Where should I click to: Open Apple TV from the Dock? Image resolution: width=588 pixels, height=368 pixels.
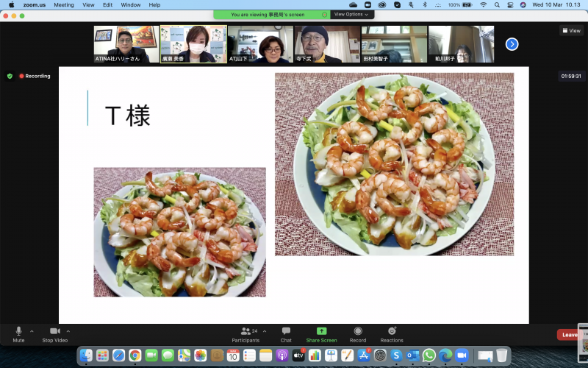pos(298,355)
